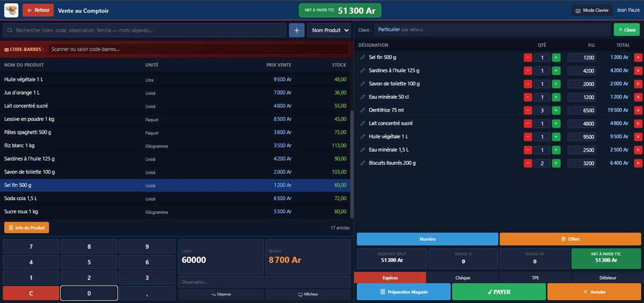
Task: Switch to TPE payment mode
Action: (x=535, y=277)
